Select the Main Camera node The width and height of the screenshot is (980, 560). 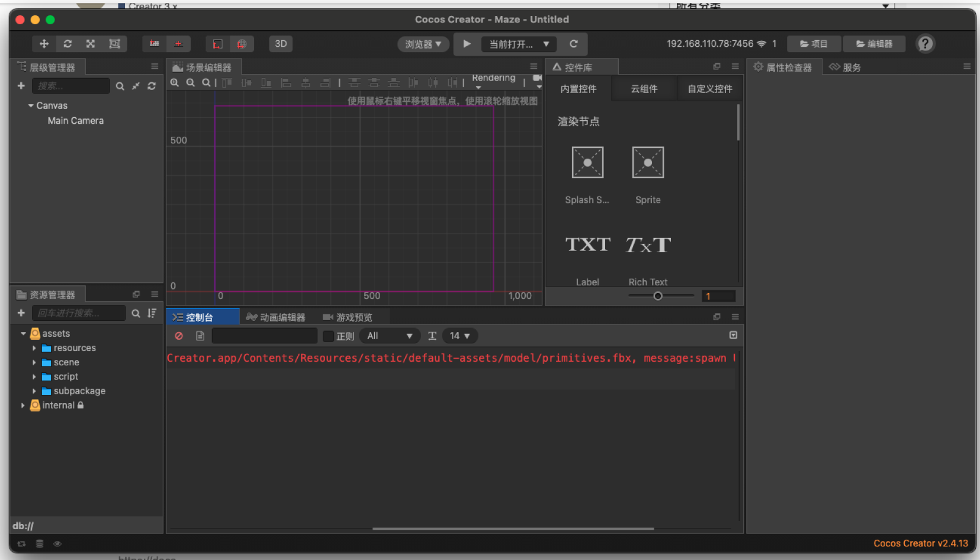tap(76, 121)
